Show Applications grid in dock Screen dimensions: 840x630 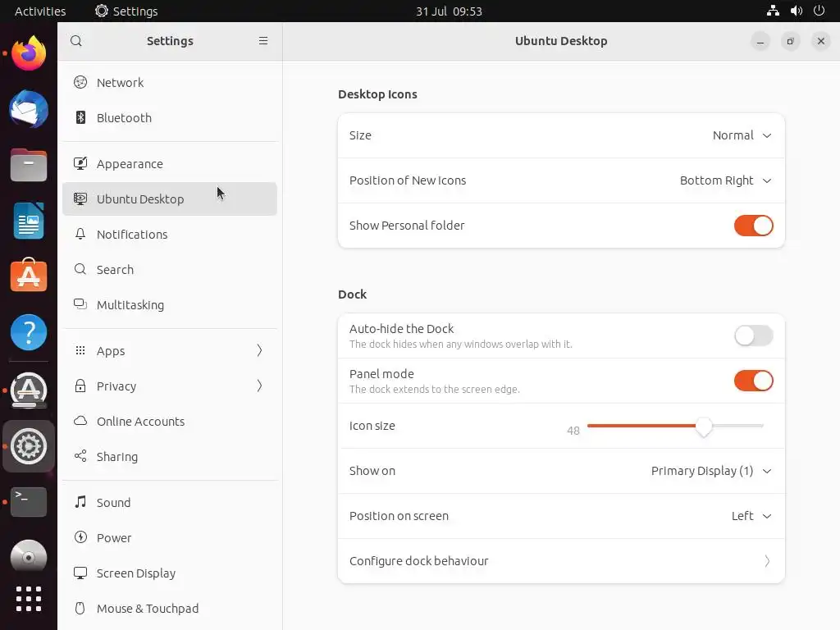(29, 598)
